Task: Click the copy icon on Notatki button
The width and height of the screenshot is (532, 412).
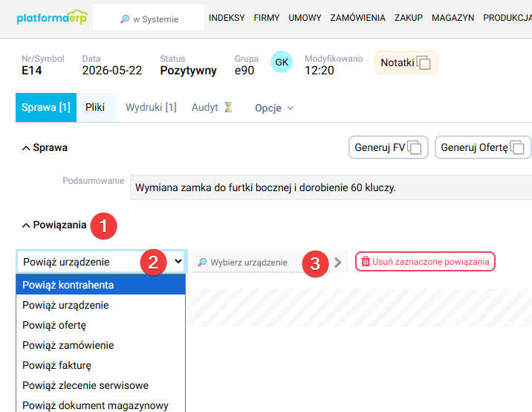Action: [424, 62]
